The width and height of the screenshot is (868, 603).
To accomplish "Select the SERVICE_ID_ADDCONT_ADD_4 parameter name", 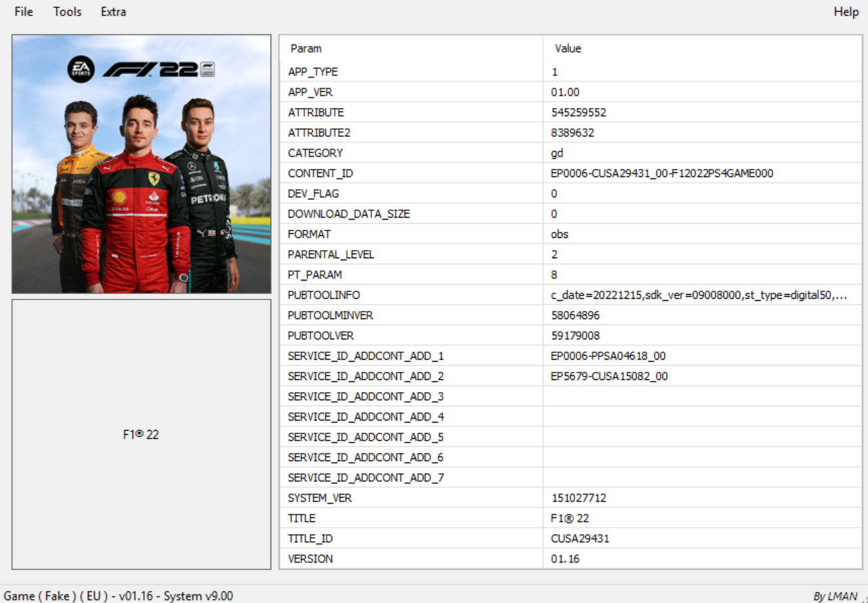I will point(366,416).
